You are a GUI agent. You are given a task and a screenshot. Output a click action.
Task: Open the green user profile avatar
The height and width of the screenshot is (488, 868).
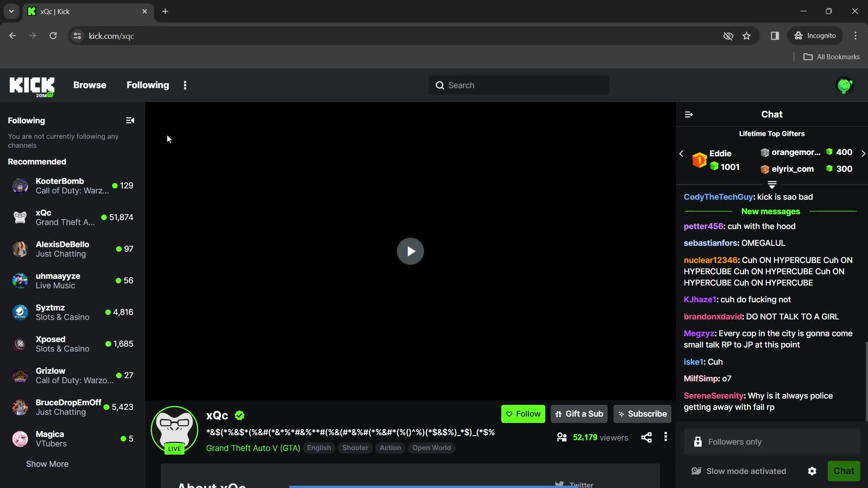coord(844,85)
